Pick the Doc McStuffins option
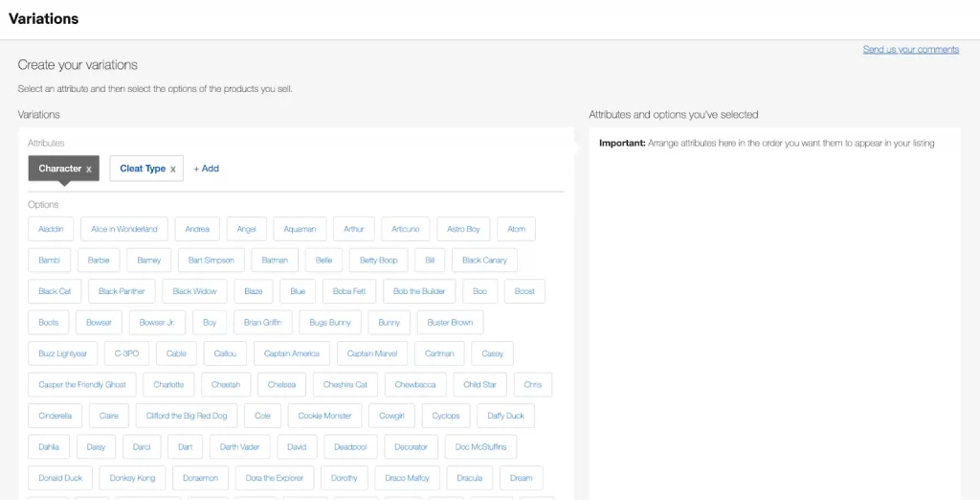The height and width of the screenshot is (500, 980). 480,447
